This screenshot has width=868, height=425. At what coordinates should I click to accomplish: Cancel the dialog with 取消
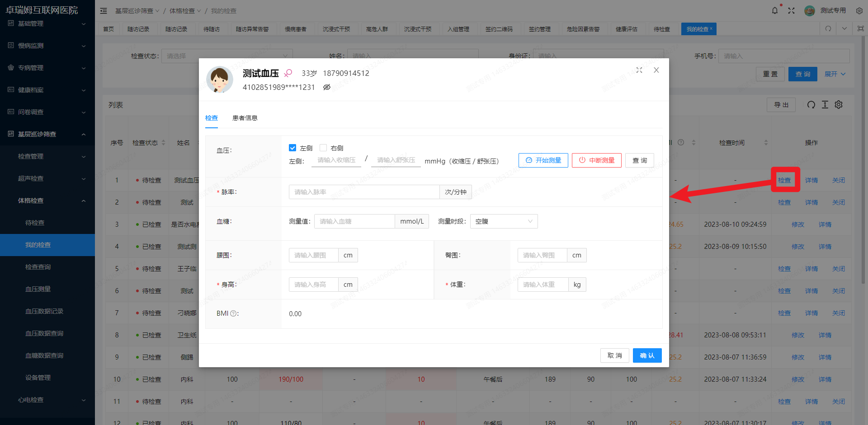point(615,355)
